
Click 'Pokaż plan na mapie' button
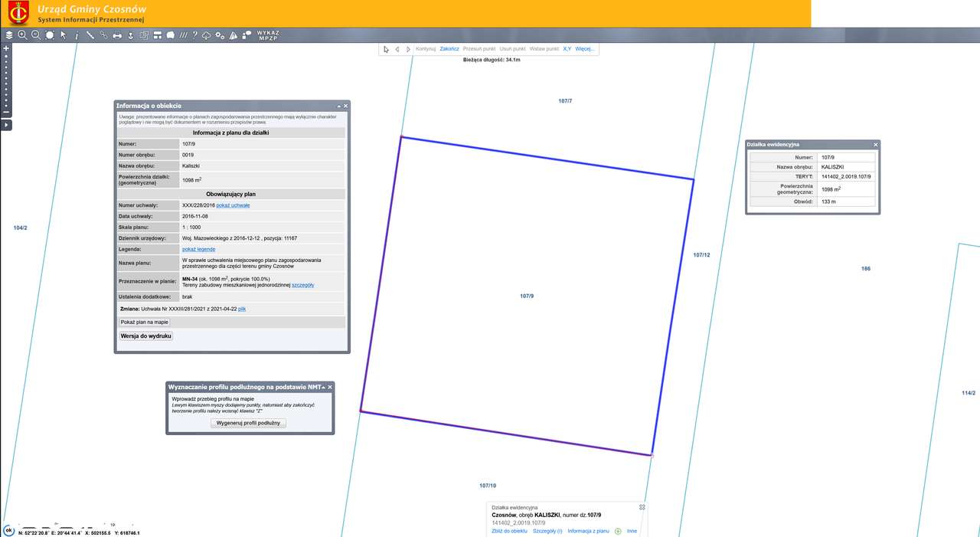click(x=145, y=323)
